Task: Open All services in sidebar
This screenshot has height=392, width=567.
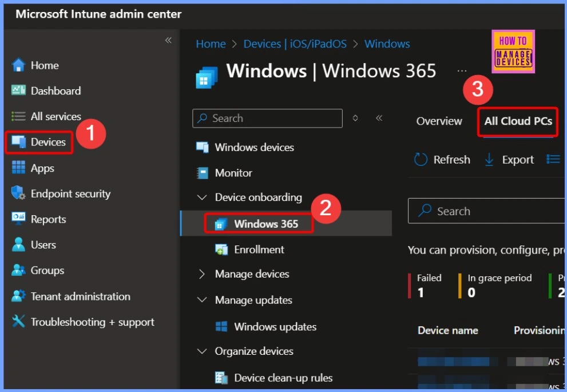Action: click(x=55, y=116)
